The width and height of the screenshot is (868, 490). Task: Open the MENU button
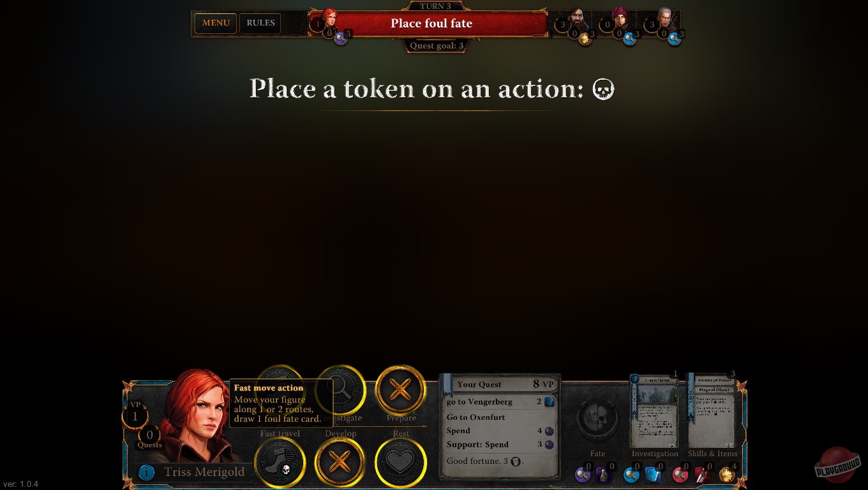click(x=216, y=24)
